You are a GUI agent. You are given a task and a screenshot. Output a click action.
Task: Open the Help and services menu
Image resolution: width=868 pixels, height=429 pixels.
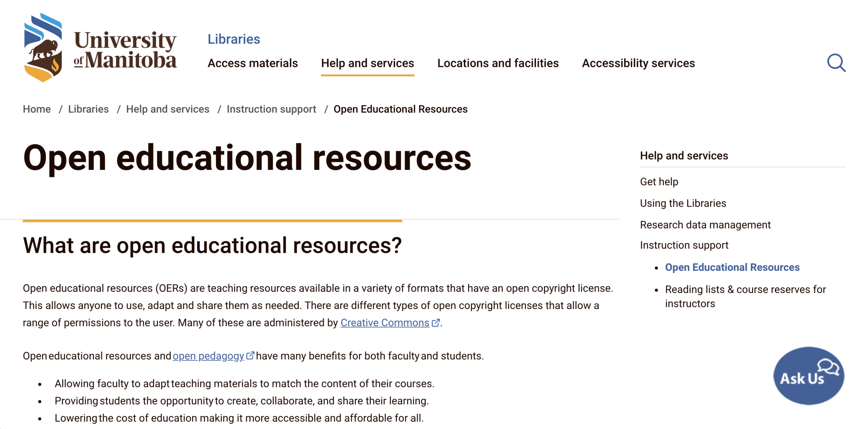click(x=367, y=63)
